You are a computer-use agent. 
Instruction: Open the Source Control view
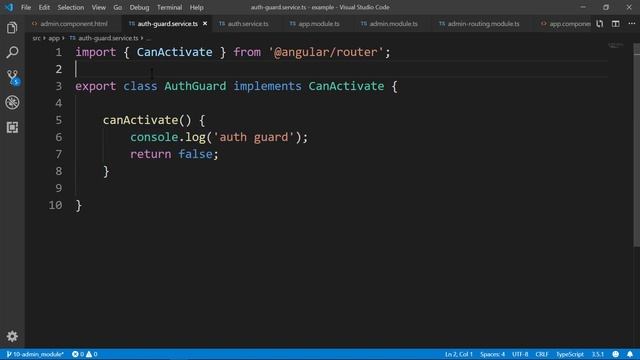[13, 77]
